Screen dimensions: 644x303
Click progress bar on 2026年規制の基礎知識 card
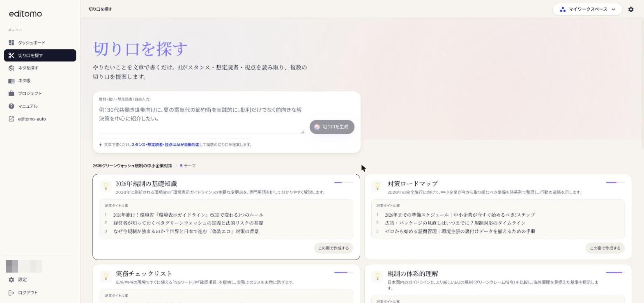point(343,182)
